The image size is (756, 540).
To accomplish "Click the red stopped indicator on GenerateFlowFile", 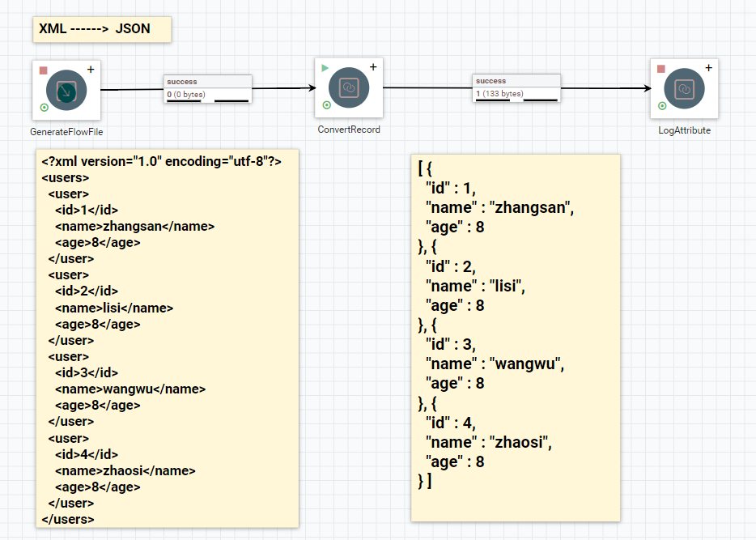I will click(x=44, y=70).
